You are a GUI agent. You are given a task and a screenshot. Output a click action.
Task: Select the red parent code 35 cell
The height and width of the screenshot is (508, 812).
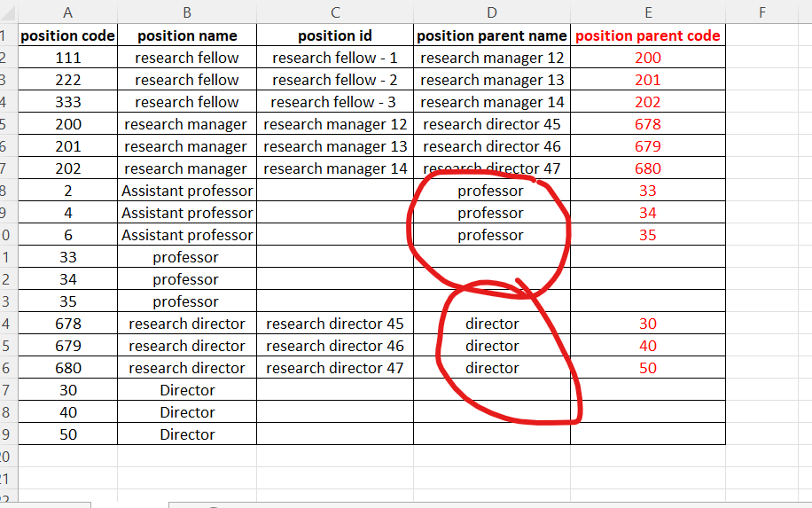pos(647,235)
